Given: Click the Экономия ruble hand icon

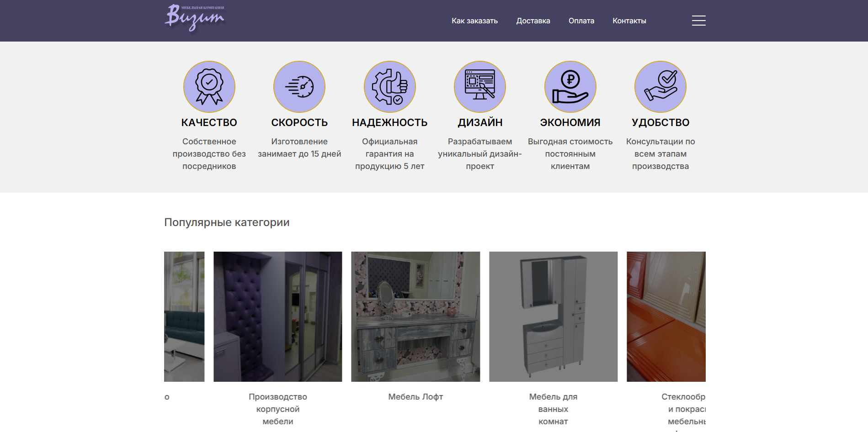Looking at the screenshot, I should 570,87.
